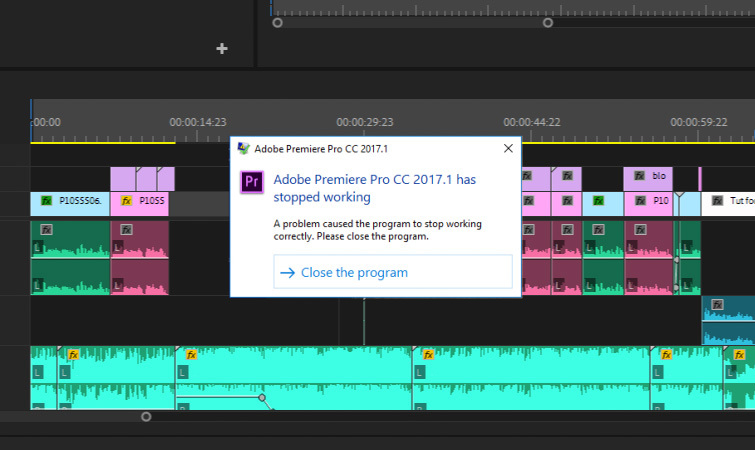This screenshot has width=755, height=450.
Task: Click the dialog title Adobe Premiere Pro CC 2017.1
Action: [x=321, y=149]
